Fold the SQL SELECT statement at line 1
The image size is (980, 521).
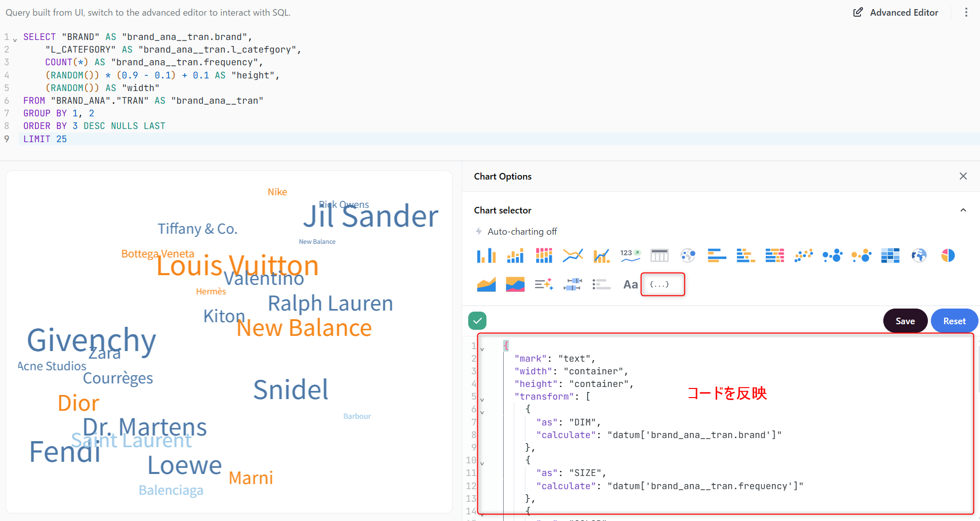point(15,39)
